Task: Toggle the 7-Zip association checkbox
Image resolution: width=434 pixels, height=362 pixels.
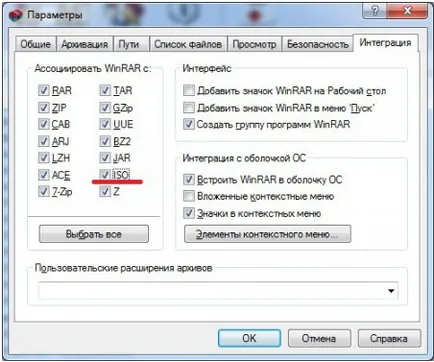Action: point(43,191)
